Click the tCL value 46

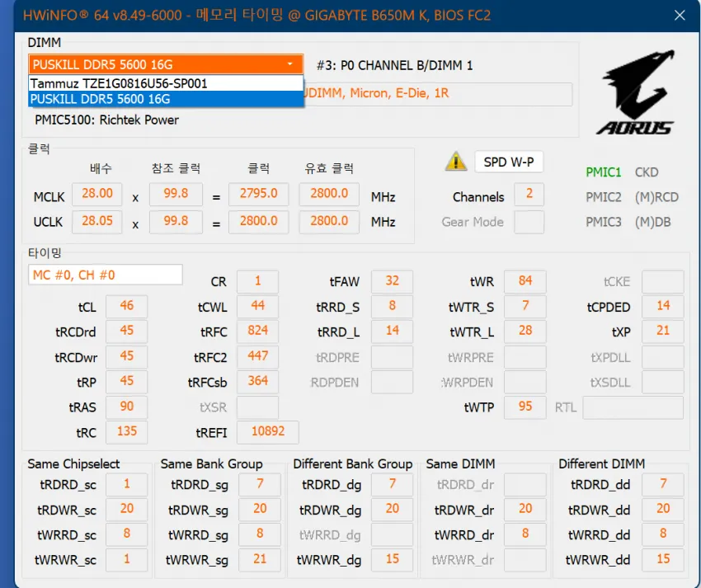click(x=126, y=306)
